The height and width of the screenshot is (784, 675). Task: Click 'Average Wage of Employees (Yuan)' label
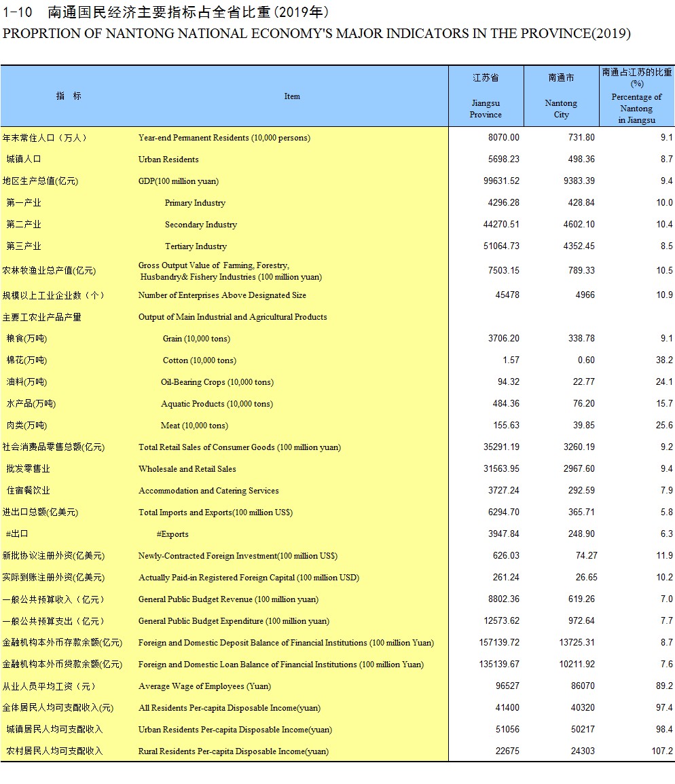click(204, 686)
